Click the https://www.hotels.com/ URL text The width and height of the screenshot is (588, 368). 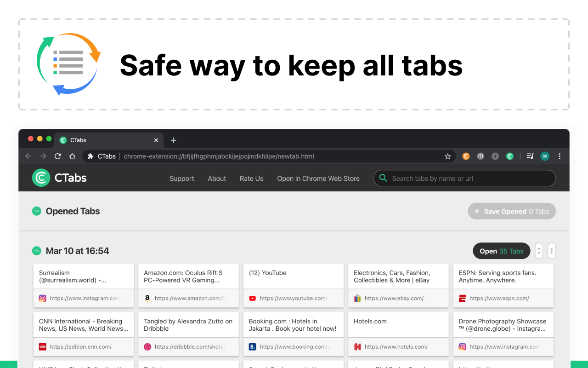click(396, 347)
